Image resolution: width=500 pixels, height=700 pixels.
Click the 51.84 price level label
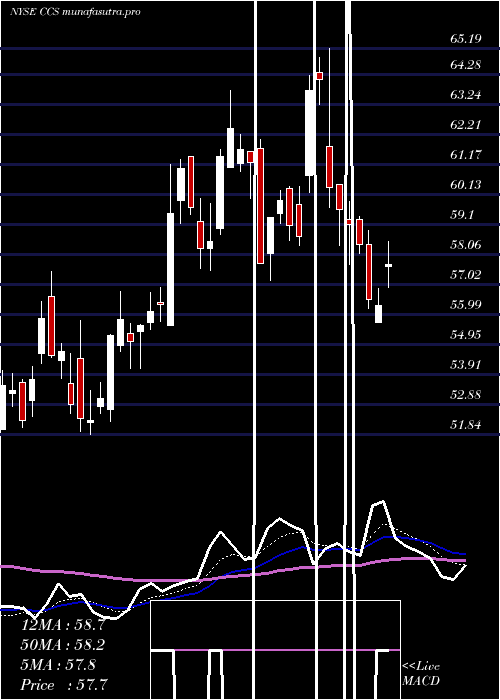[466, 425]
